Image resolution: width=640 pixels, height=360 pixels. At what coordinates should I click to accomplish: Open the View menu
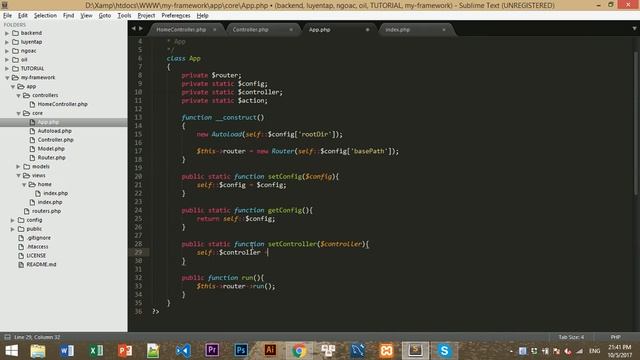coord(86,16)
